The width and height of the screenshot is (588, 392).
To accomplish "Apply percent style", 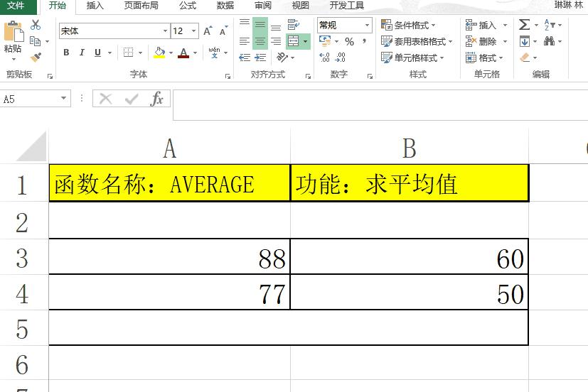I will [350, 42].
